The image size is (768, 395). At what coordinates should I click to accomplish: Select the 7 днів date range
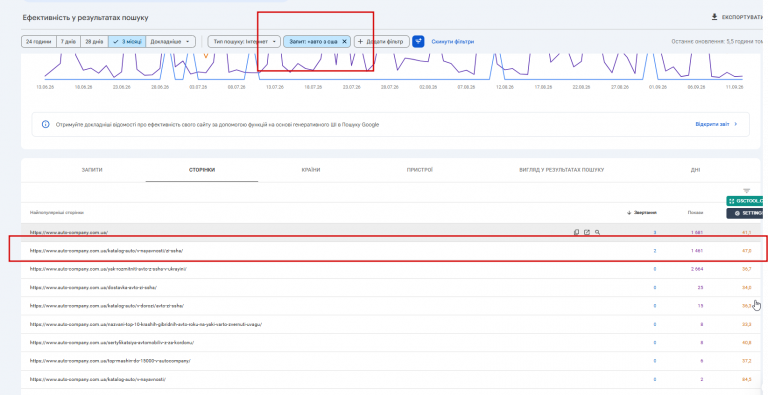[x=68, y=42]
